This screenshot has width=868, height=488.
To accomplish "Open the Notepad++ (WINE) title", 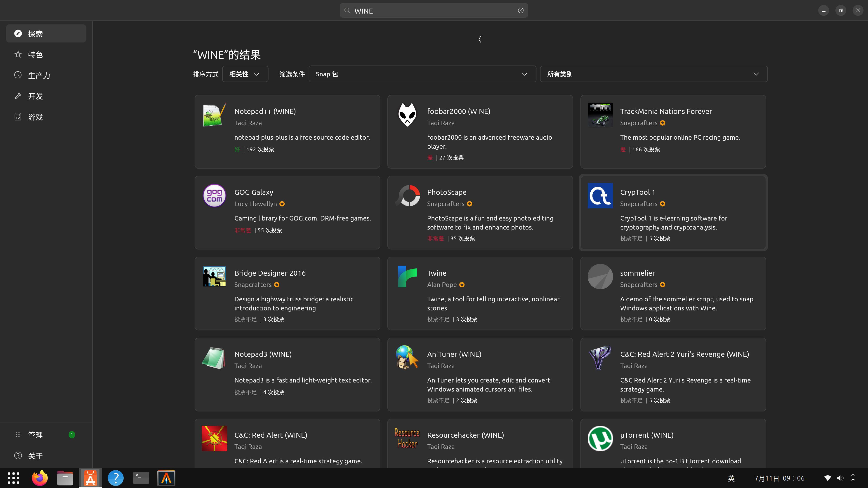I will coord(265,111).
